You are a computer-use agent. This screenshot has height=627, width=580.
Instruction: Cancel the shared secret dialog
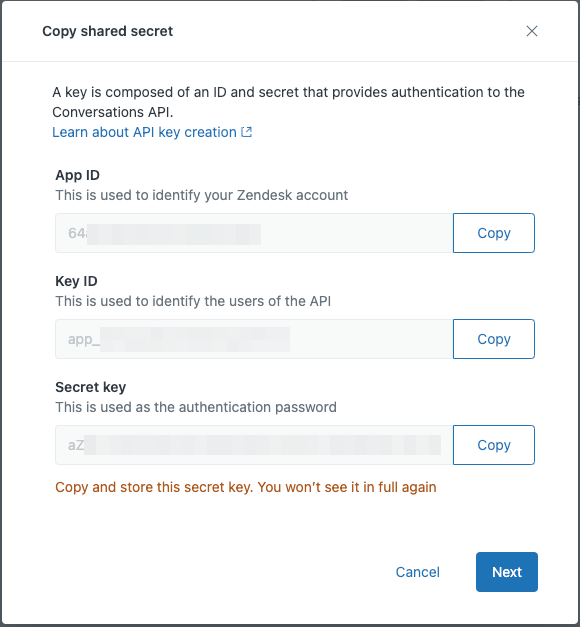(x=418, y=572)
